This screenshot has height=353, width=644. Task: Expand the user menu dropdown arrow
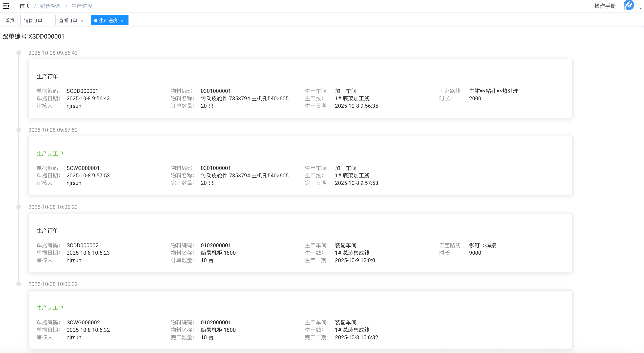click(640, 8)
